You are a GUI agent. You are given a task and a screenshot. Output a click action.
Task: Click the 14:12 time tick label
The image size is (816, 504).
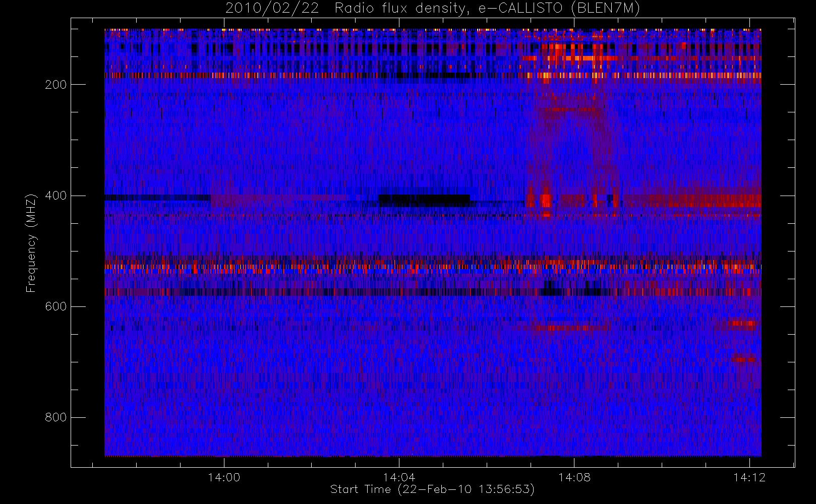tap(749, 477)
